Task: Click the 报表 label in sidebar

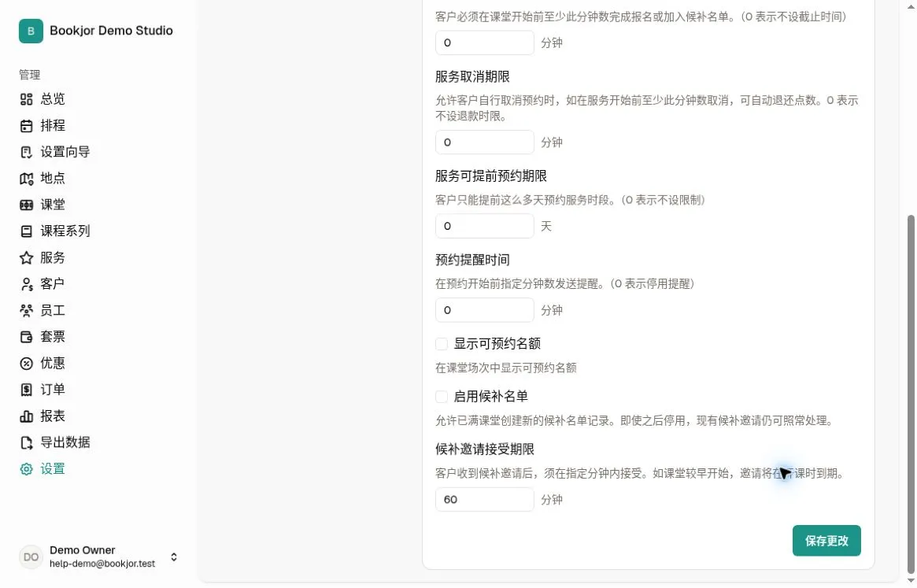Action: pyautogui.click(x=53, y=416)
